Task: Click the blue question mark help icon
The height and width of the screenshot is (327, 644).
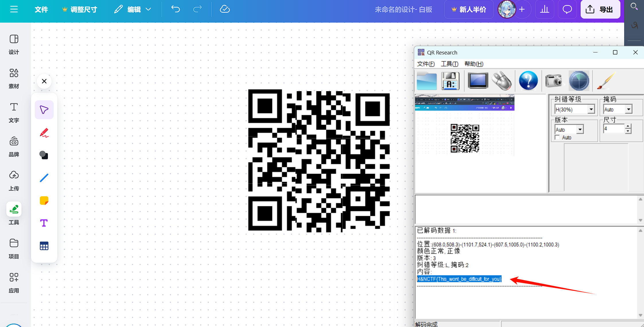Action: pos(528,81)
